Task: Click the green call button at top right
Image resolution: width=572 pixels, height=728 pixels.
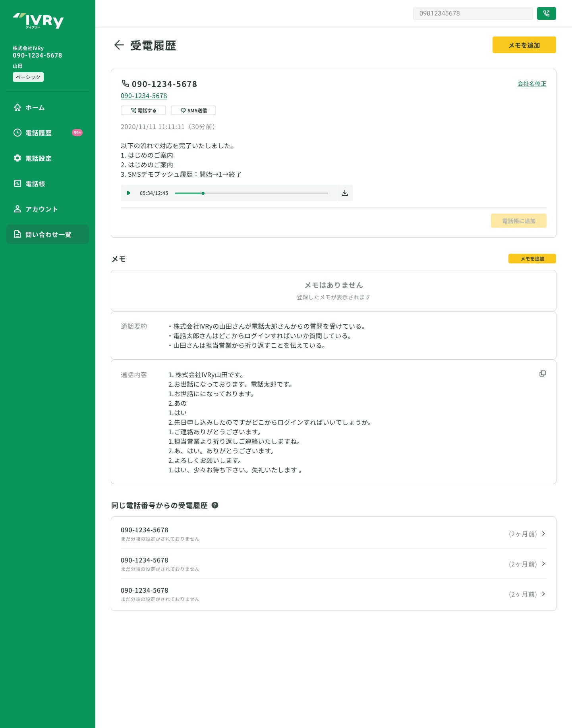Action: point(547,13)
